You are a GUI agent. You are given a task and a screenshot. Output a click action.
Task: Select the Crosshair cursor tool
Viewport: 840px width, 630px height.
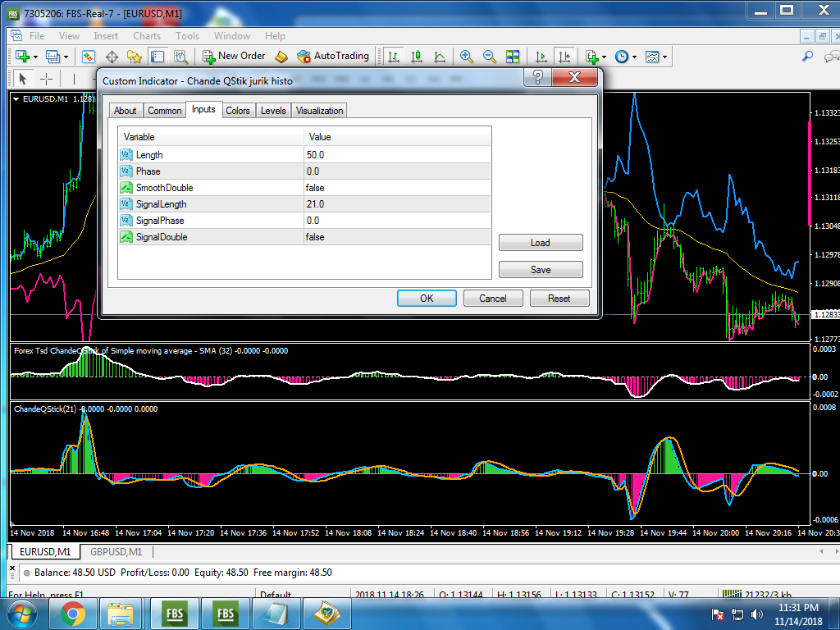[47, 79]
